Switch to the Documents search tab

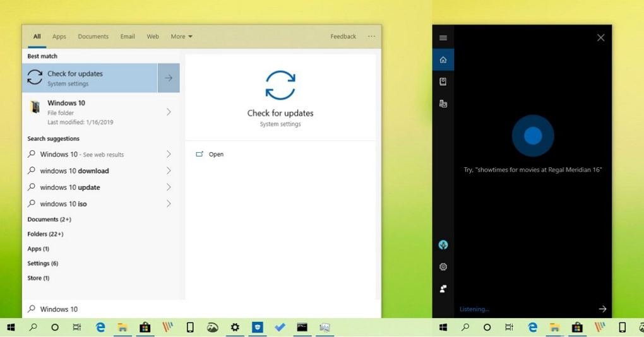tap(93, 37)
